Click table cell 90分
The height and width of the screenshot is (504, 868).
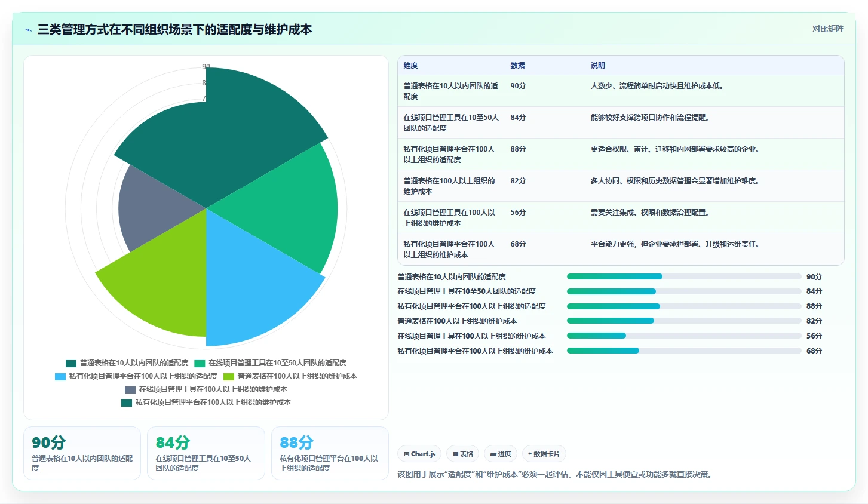[x=518, y=86]
